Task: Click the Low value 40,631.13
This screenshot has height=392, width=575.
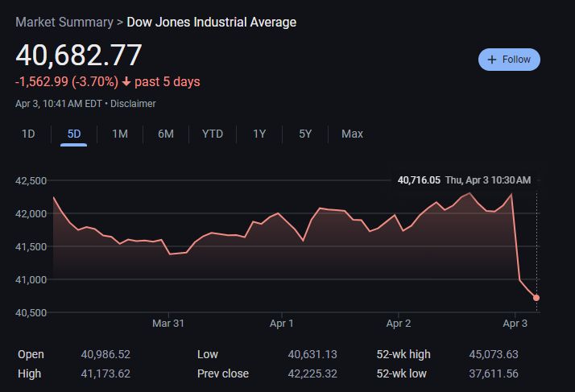Action: 312,354
